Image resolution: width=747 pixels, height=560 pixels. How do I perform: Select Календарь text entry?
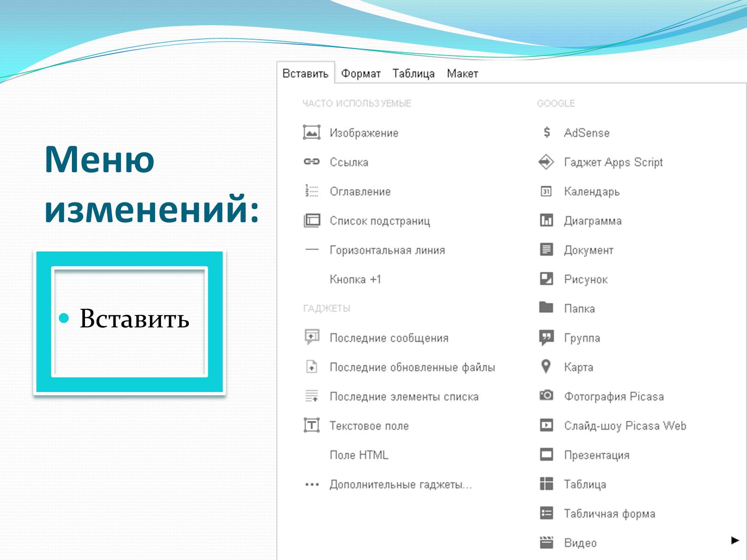592,192
